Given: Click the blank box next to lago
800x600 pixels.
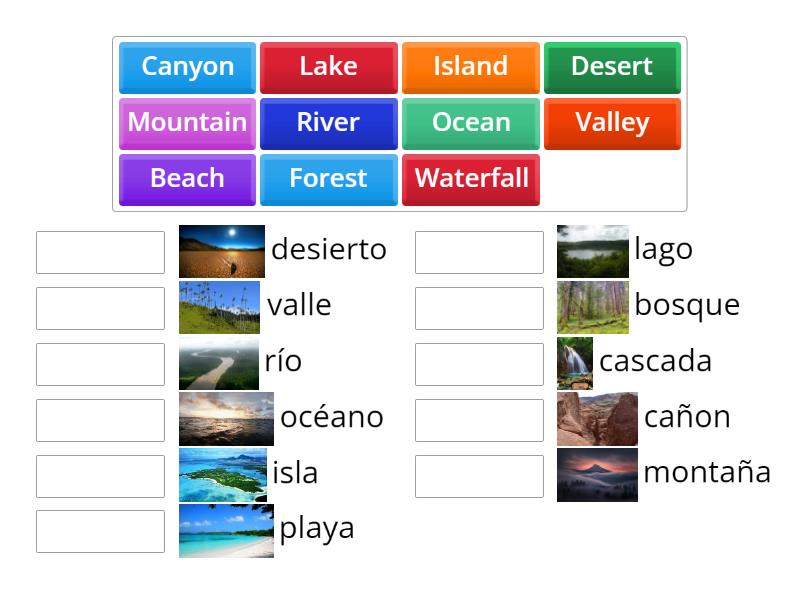Looking at the screenshot, I should click(479, 252).
